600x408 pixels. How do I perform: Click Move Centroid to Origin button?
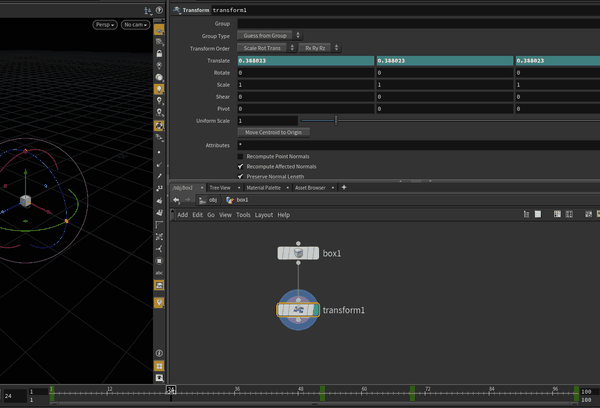click(274, 132)
